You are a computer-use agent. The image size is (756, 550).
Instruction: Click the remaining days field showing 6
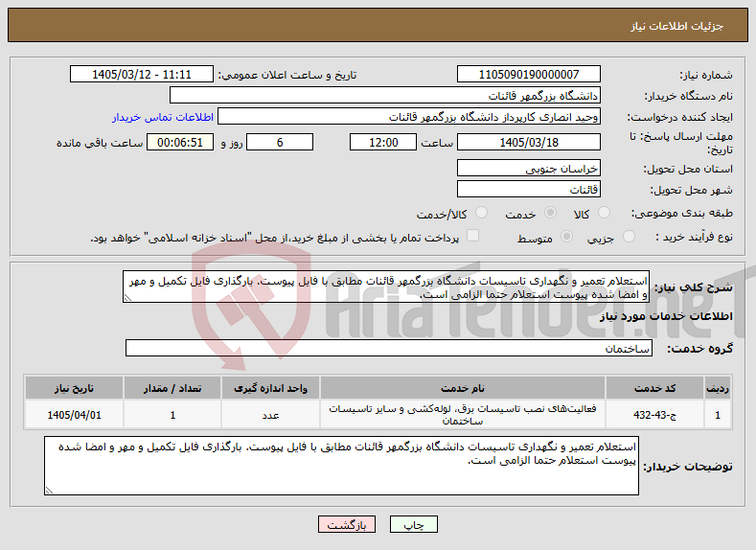point(280,142)
